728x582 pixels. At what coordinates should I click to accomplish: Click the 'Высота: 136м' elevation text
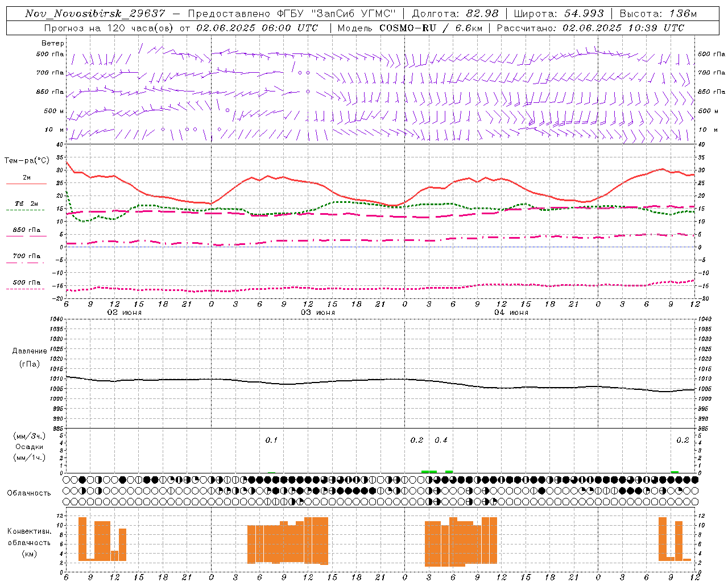pos(658,14)
